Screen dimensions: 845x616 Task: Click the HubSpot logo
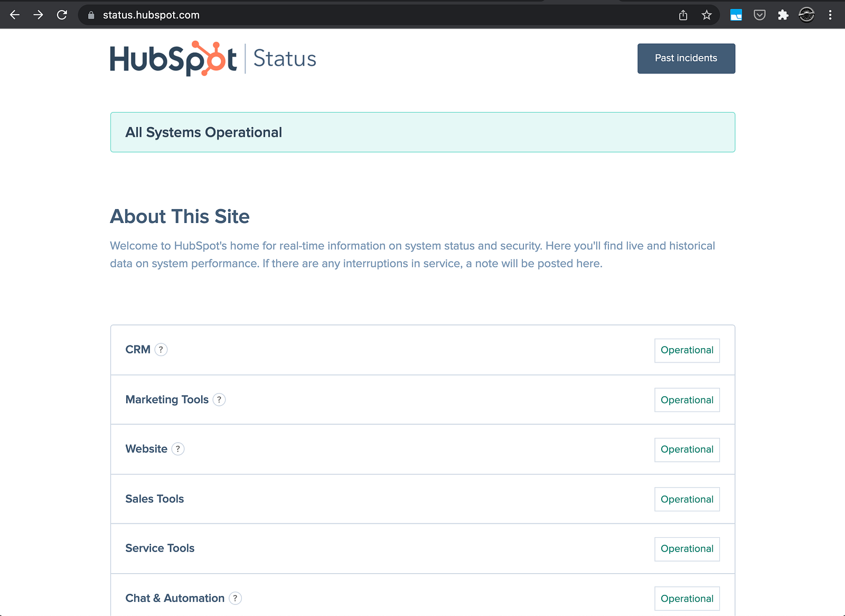[173, 58]
